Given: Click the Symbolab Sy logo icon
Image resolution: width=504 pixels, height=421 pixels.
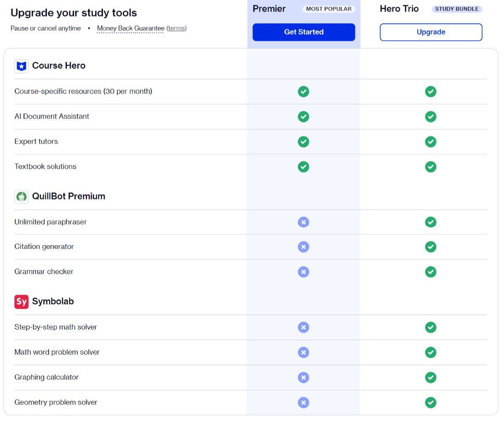Looking at the screenshot, I should (21, 301).
